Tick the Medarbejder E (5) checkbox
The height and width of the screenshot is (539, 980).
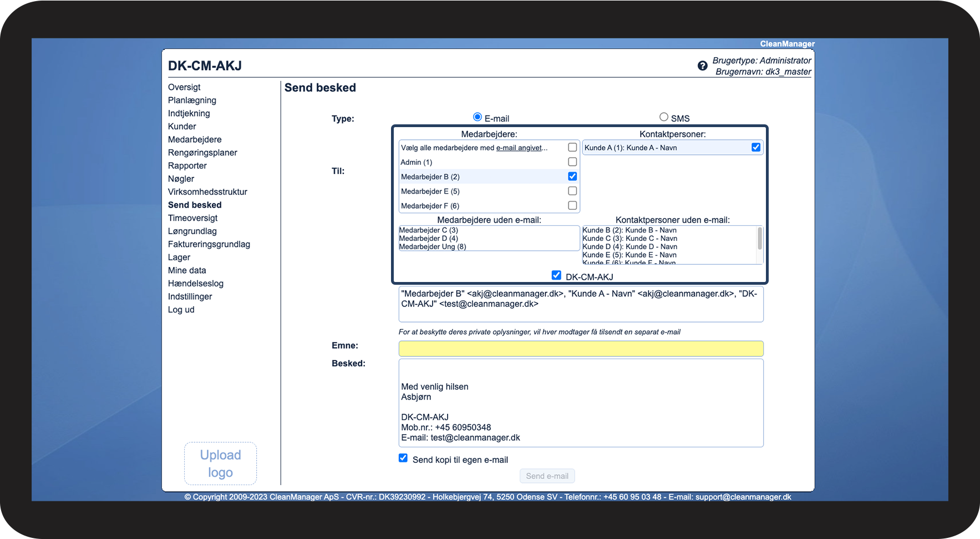pos(572,191)
